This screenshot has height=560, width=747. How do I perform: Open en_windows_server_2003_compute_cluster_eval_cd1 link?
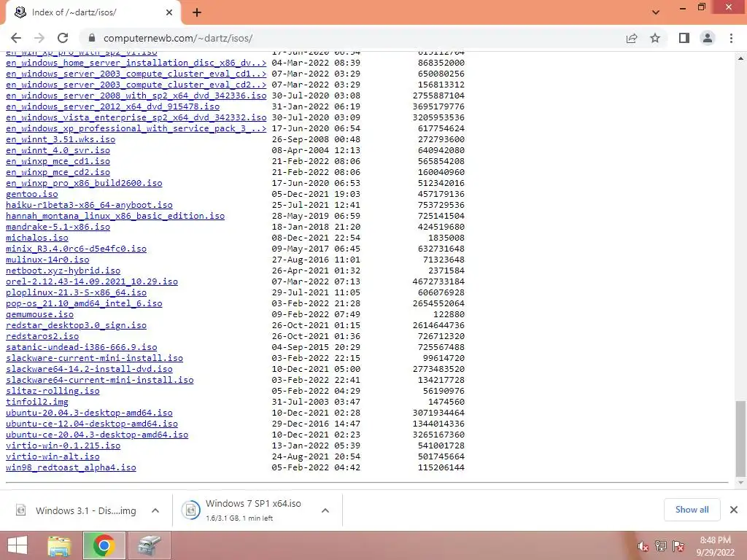[136, 74]
